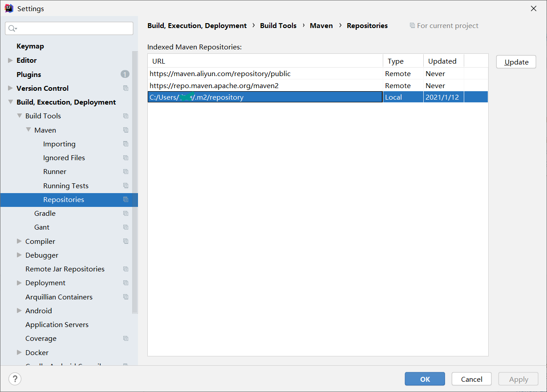This screenshot has width=547, height=392.
Task: Open Remote Jar Repositories settings
Action: tap(65, 269)
